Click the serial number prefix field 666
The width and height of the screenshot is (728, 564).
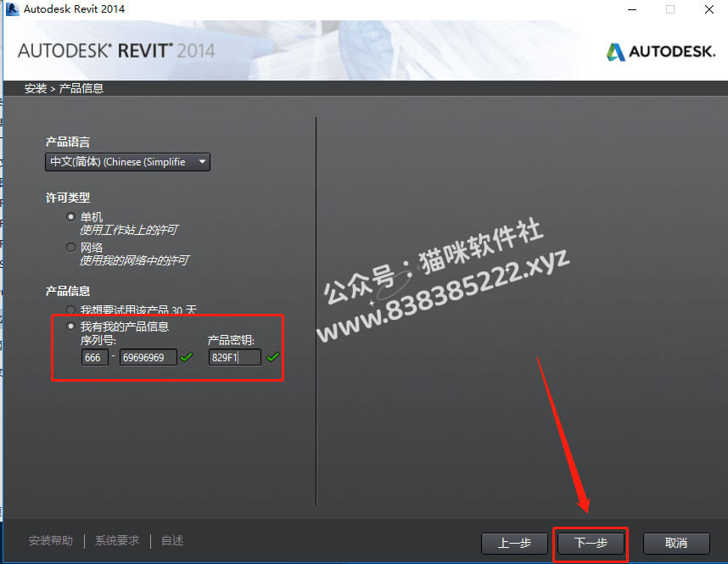[x=95, y=357]
